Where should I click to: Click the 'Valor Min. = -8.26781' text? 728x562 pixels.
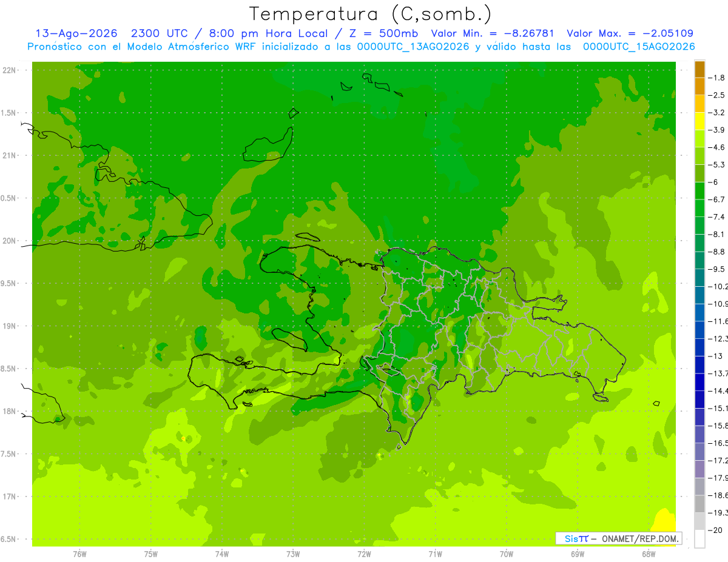coord(492,33)
